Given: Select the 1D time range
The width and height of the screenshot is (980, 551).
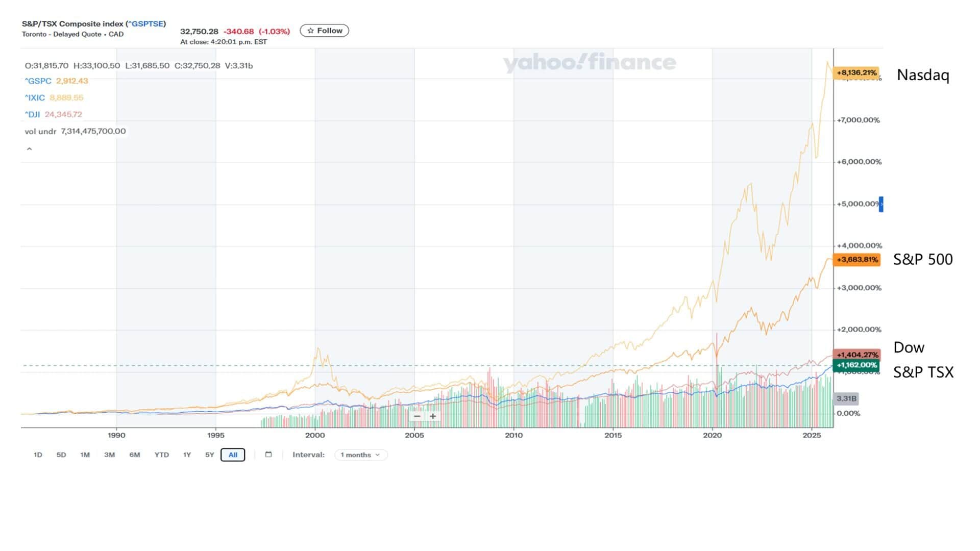Looking at the screenshot, I should [38, 455].
